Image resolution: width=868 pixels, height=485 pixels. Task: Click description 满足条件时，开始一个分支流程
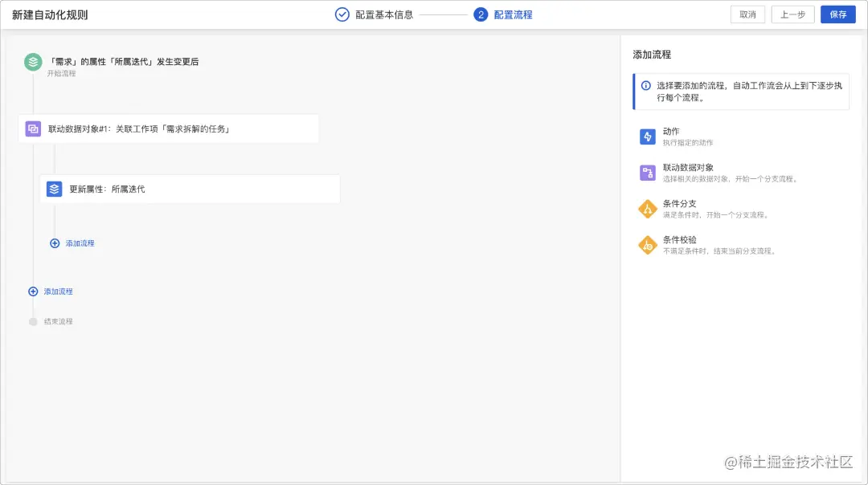(716, 215)
